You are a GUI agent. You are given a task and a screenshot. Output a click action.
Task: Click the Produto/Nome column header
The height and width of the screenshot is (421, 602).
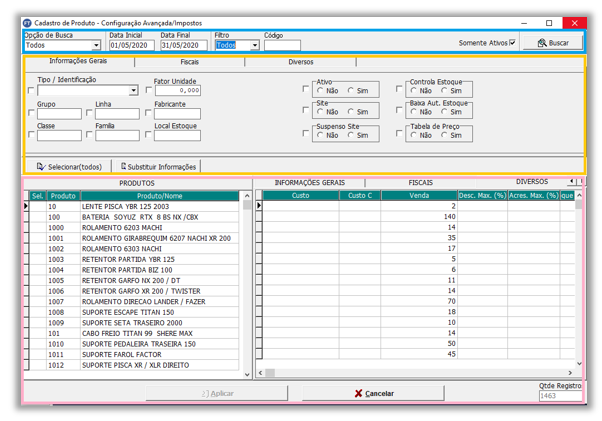point(160,196)
